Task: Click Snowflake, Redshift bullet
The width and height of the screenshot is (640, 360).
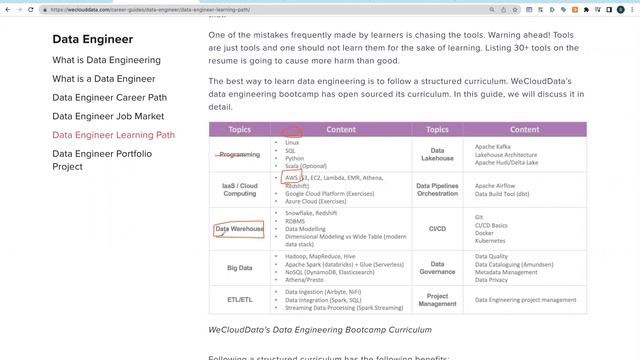Action: [x=311, y=213]
